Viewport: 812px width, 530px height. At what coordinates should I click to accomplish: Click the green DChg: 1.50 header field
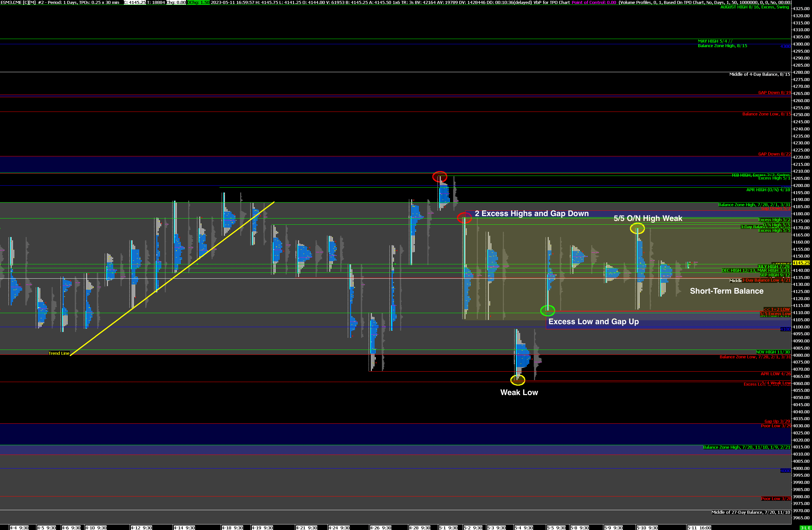pos(198,2)
